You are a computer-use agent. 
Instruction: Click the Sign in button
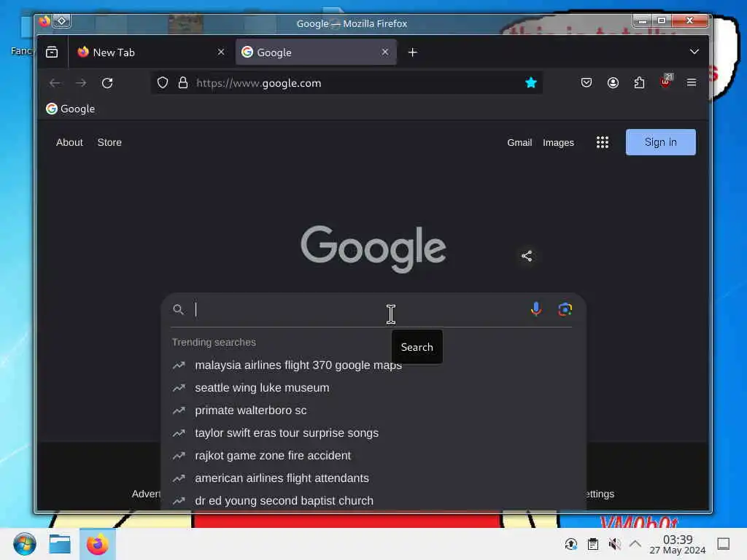tap(660, 142)
